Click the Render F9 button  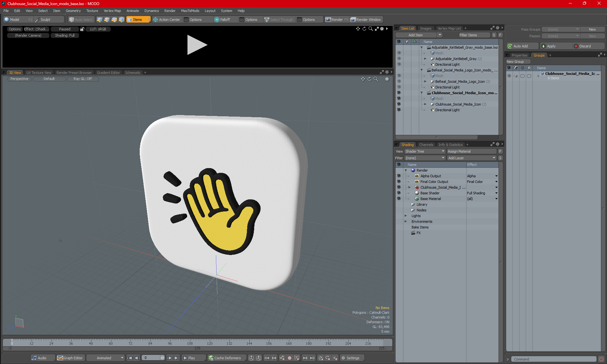337,20
